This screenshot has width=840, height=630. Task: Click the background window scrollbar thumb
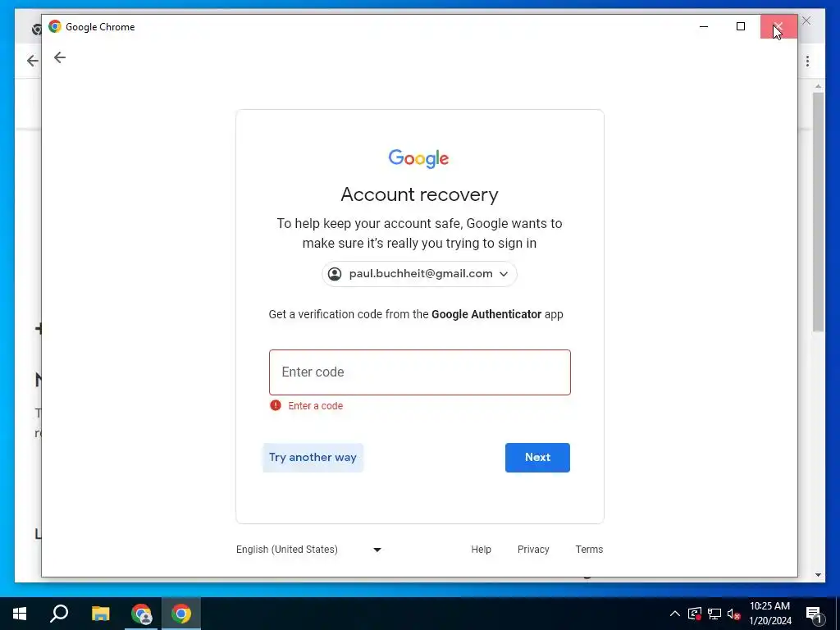pos(818,212)
